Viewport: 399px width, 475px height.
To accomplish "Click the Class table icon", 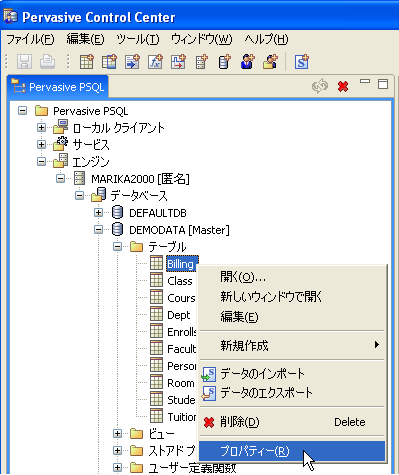I will pos(156,280).
